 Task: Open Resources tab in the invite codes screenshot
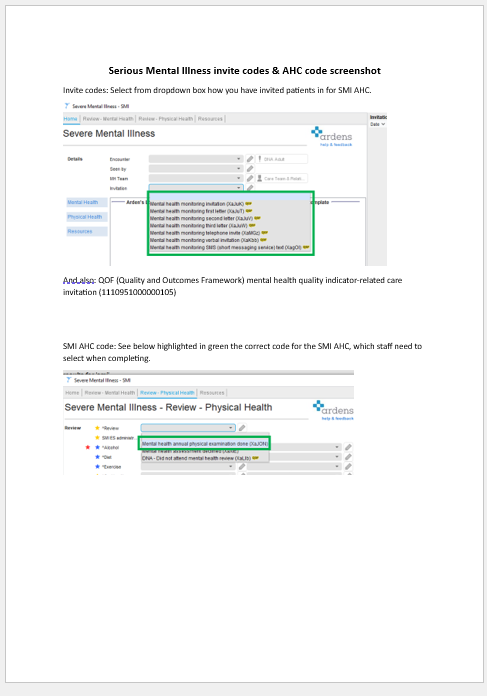point(210,119)
